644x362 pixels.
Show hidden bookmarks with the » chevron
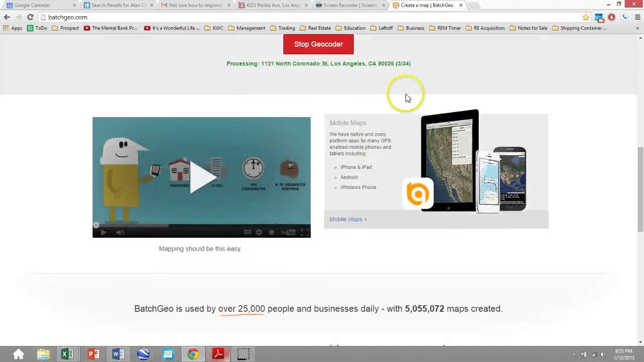tap(638, 28)
